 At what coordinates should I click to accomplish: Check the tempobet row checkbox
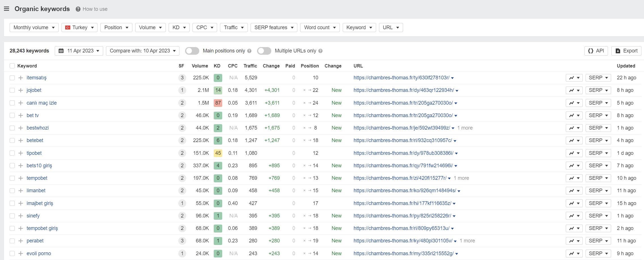[x=12, y=178]
